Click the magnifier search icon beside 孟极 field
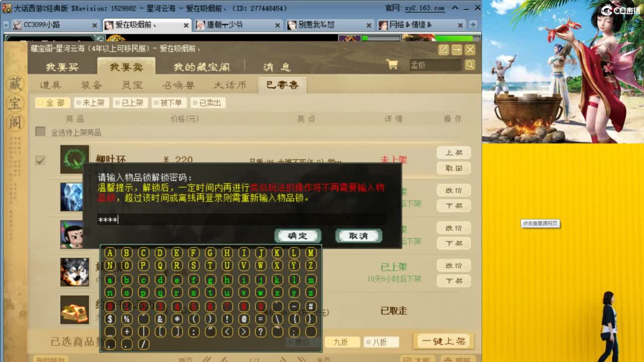Screen dimensions: 644x362 pos(469,65)
